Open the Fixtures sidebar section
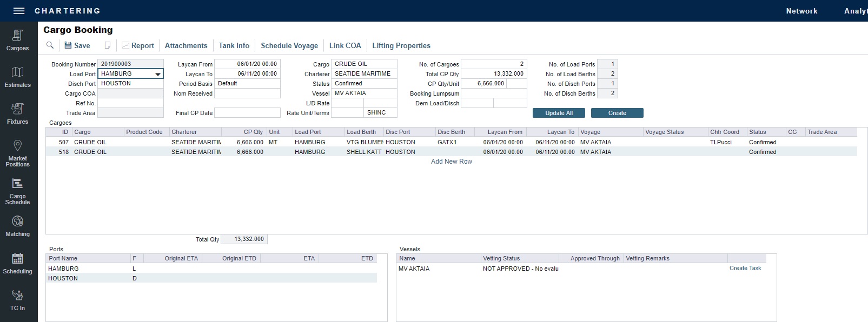Image resolution: width=868 pixels, height=322 pixels. 18,114
